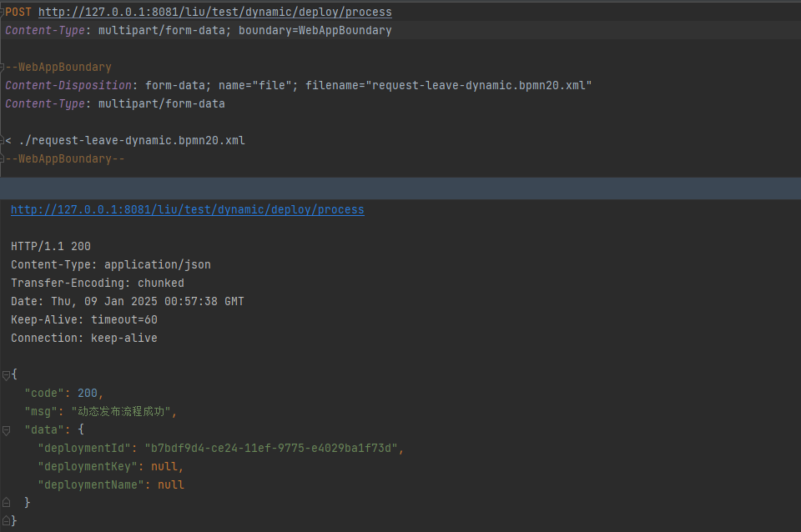The height and width of the screenshot is (532, 801).
Task: Collapse the "data" object fold marker
Action: (6, 430)
